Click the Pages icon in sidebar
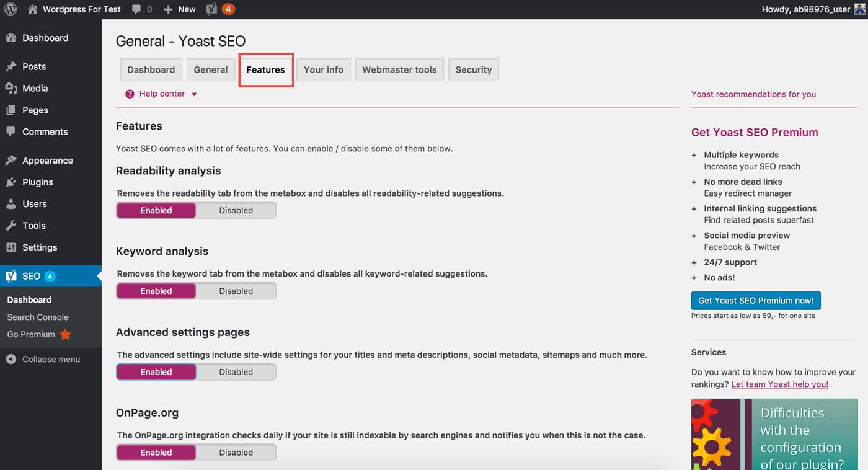The height and width of the screenshot is (470, 868). tap(11, 110)
